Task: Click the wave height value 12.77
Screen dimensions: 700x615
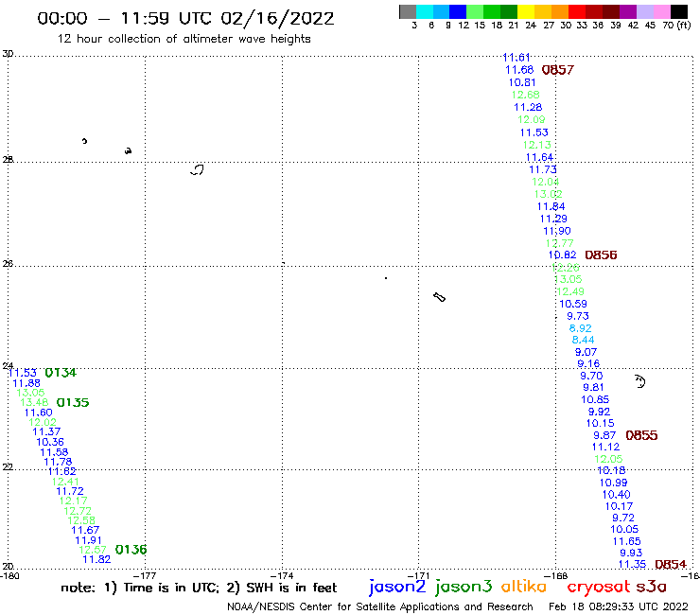Action: point(559,243)
